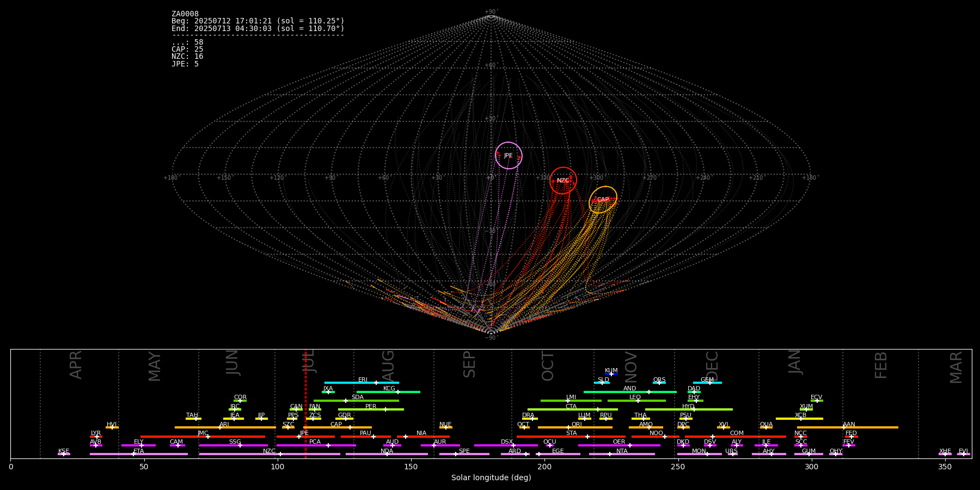Screen dimensions: 980x490
Task: Click the APR month label
Action: coord(76,365)
